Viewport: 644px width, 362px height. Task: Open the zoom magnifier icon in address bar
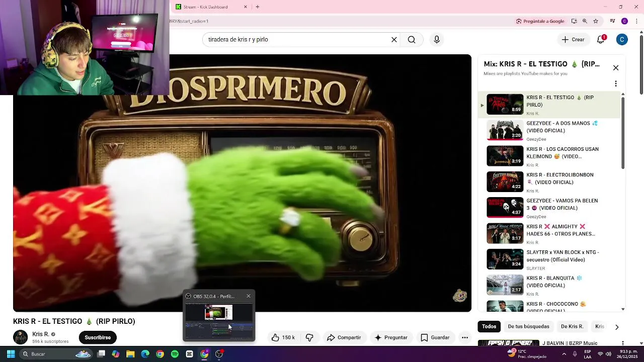point(585,21)
